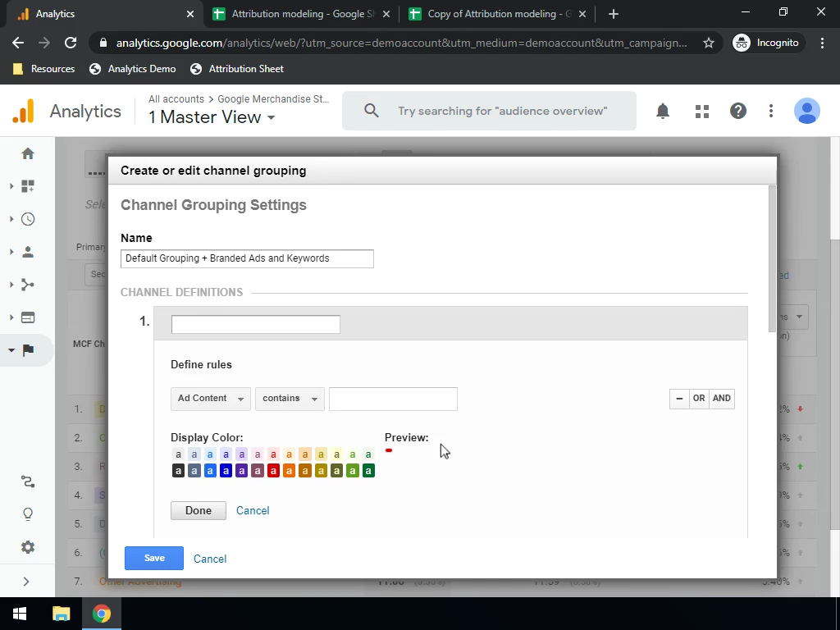Image resolution: width=840 pixels, height=630 pixels.
Task: Click the Home icon in the left sidebar
Action: point(28,153)
